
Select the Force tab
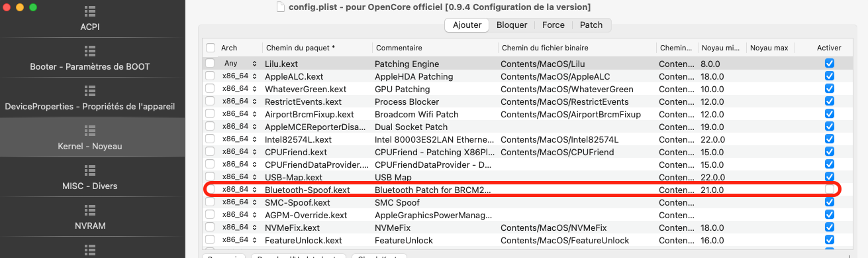coord(554,25)
